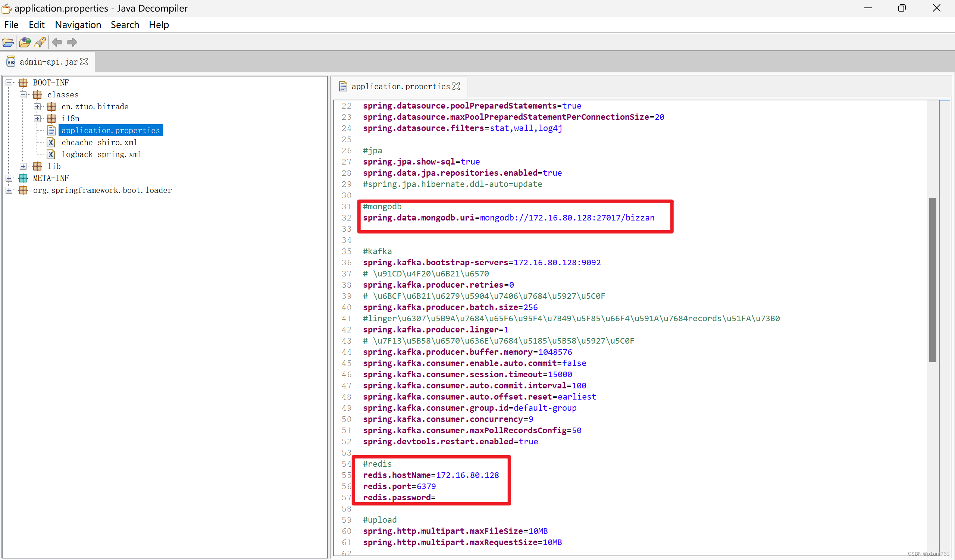Expand the cn.ztuo.bitrade package

37,107
